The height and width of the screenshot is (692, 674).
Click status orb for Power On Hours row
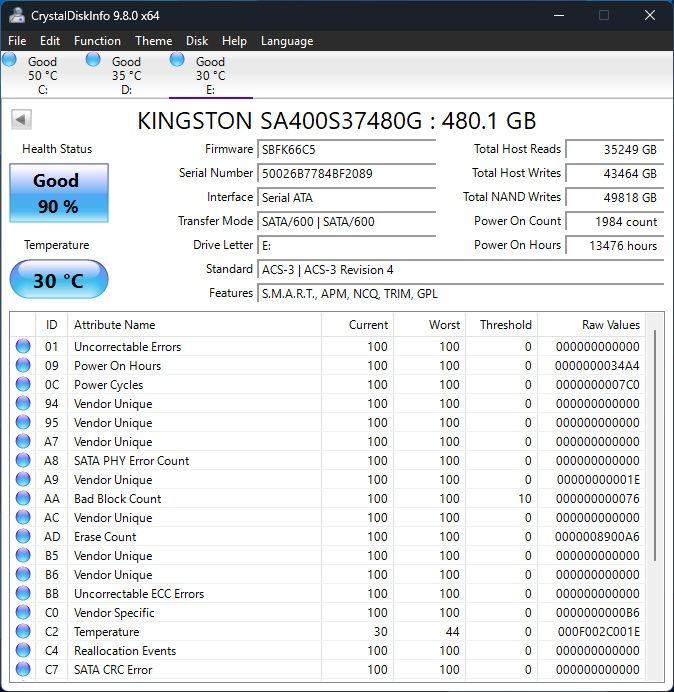tap(23, 365)
